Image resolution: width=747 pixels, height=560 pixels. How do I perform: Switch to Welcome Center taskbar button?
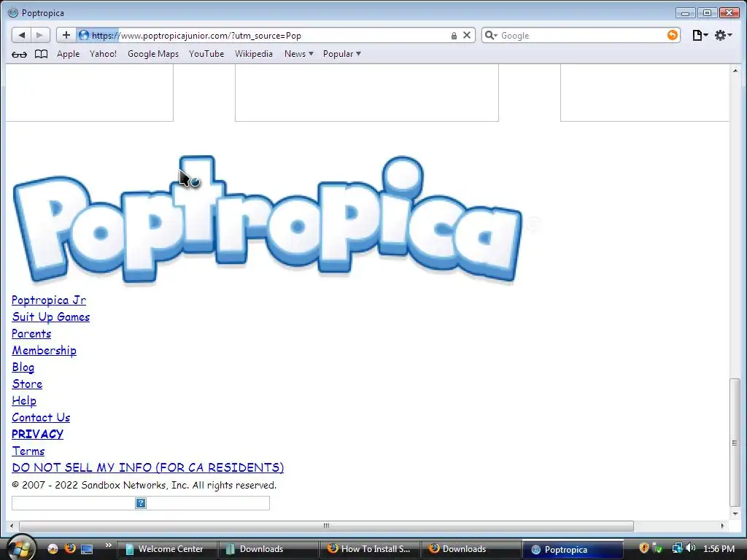coord(167,549)
